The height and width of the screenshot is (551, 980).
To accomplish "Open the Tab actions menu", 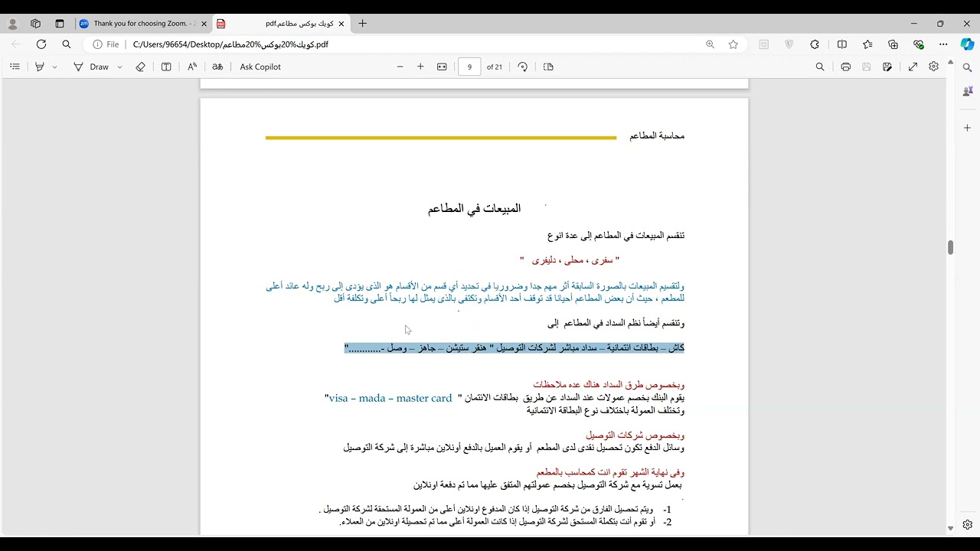I will click(x=60, y=24).
